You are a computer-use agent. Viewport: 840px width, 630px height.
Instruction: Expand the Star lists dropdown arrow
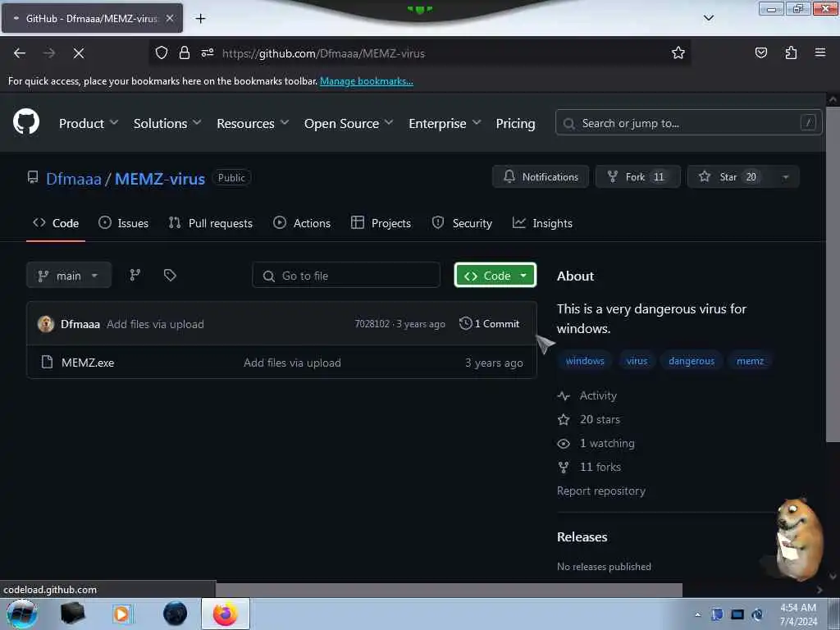pos(785,177)
